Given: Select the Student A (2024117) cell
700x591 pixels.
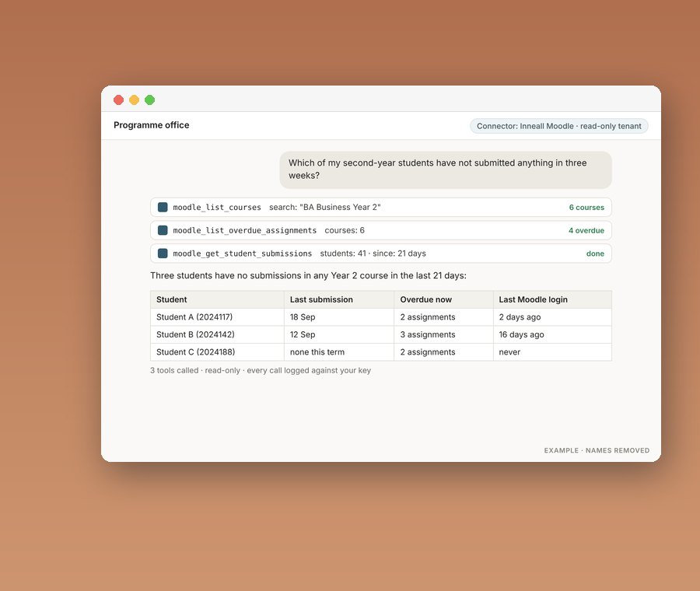Looking at the screenshot, I should tap(217, 317).
